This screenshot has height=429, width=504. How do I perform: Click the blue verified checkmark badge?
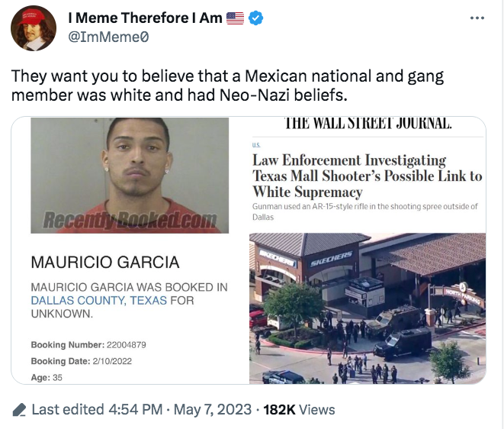click(256, 18)
